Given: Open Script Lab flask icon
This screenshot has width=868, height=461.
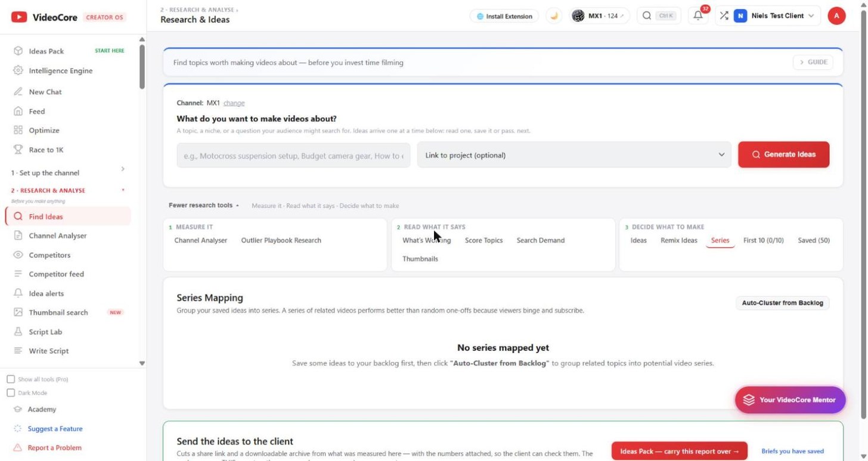Looking at the screenshot, I should point(18,332).
